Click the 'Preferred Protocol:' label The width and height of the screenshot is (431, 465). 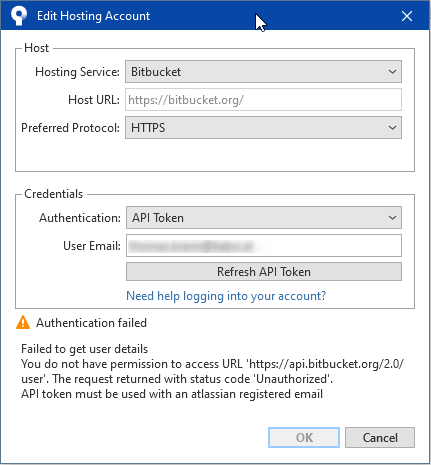(x=70, y=128)
